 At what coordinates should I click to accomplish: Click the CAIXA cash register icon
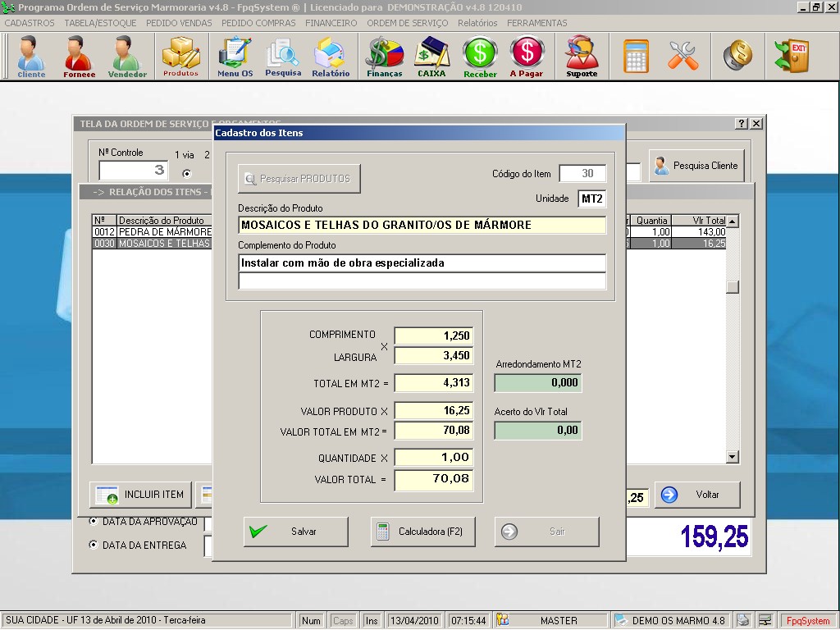[431, 56]
